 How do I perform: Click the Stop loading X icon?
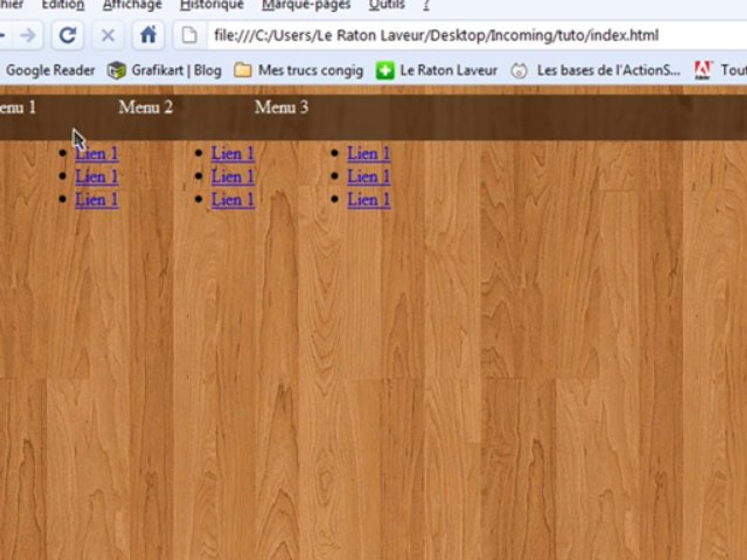click(x=108, y=35)
